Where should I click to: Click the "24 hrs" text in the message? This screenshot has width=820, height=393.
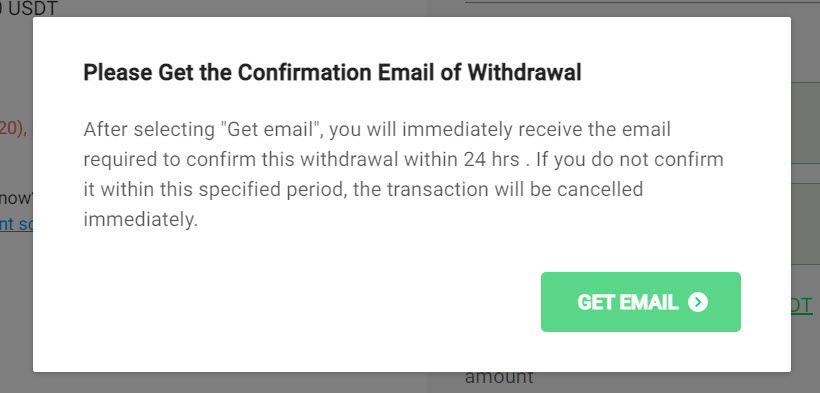[x=491, y=159]
